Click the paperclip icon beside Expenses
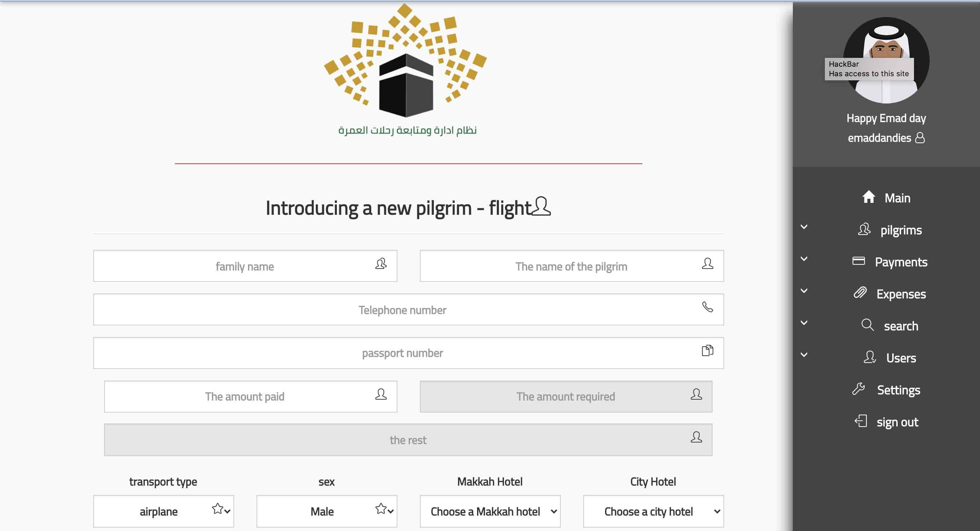980x531 pixels. point(860,293)
